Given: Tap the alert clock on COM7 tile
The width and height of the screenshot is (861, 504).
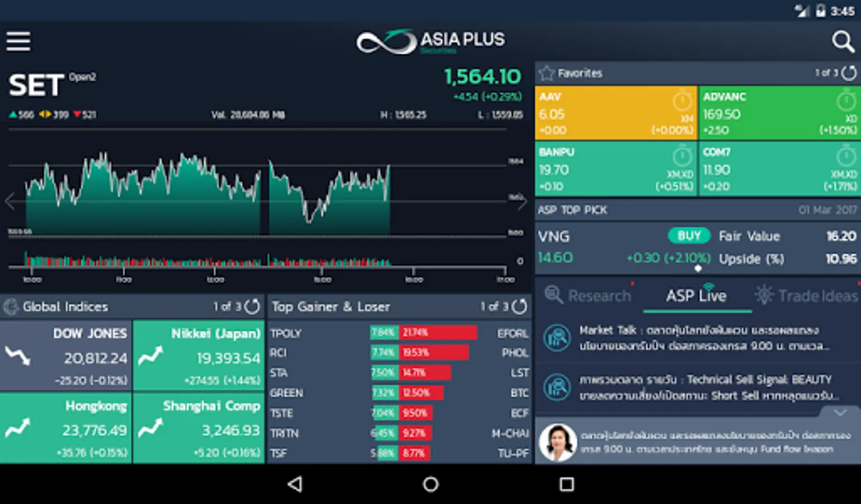Looking at the screenshot, I should click(846, 156).
